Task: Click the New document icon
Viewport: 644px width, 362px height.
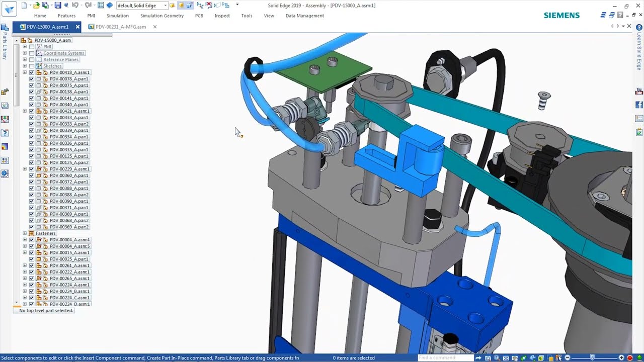Action: click(x=23, y=5)
